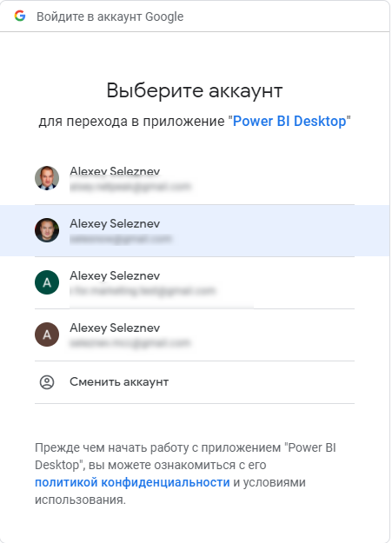Open the Power BI Desktop app link
This screenshot has height=543, width=392.
[x=289, y=122]
